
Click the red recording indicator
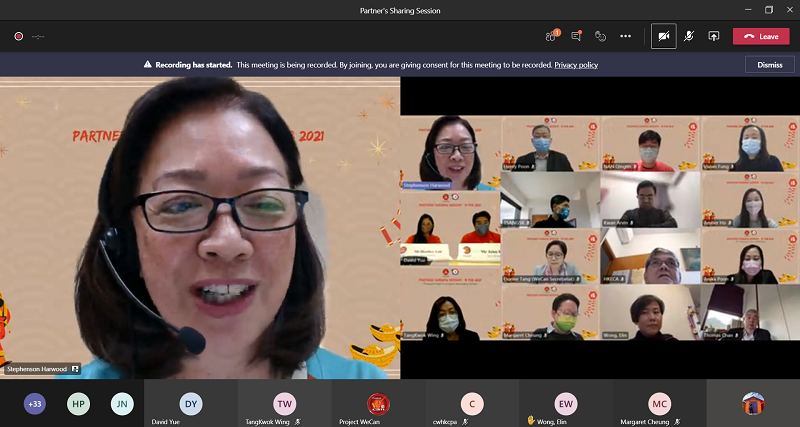coord(18,36)
